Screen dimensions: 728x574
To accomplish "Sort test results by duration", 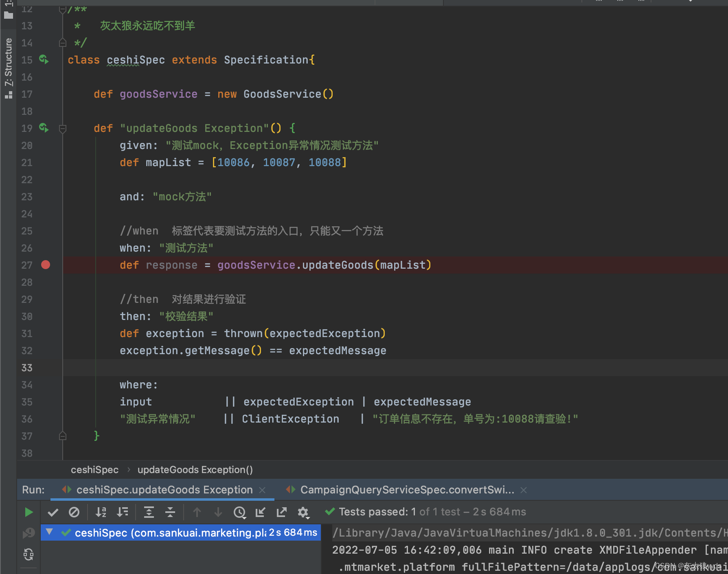I will pyautogui.click(x=122, y=512).
